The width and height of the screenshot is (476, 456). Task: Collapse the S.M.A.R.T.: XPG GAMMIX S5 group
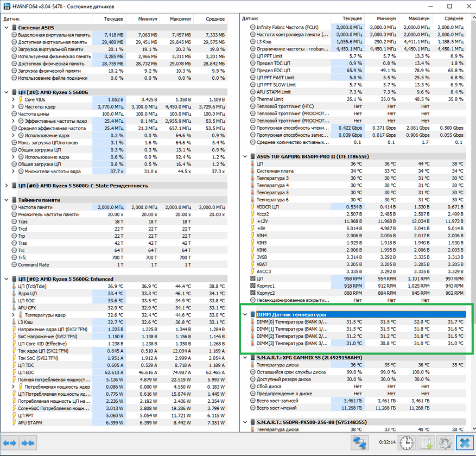click(x=245, y=358)
